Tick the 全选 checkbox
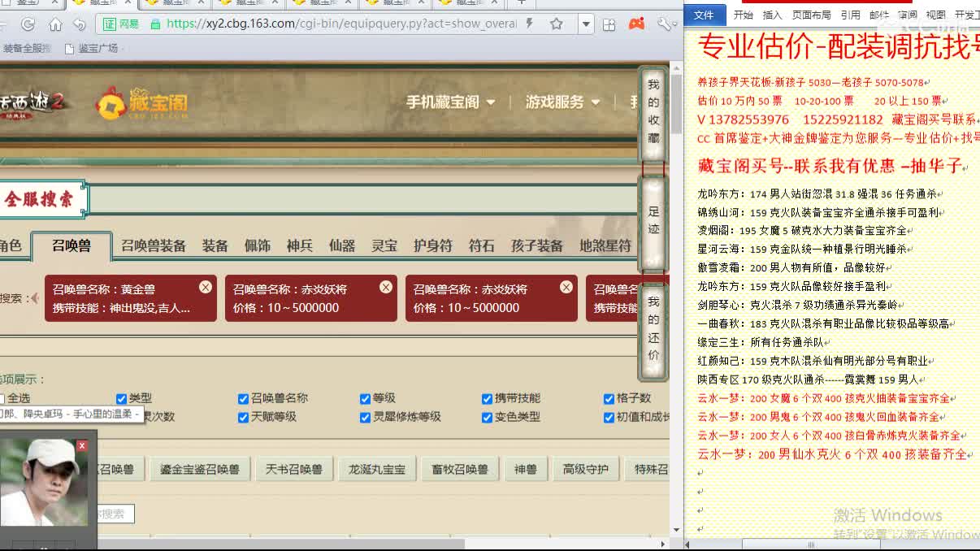Image resolution: width=980 pixels, height=551 pixels. click(x=2, y=398)
